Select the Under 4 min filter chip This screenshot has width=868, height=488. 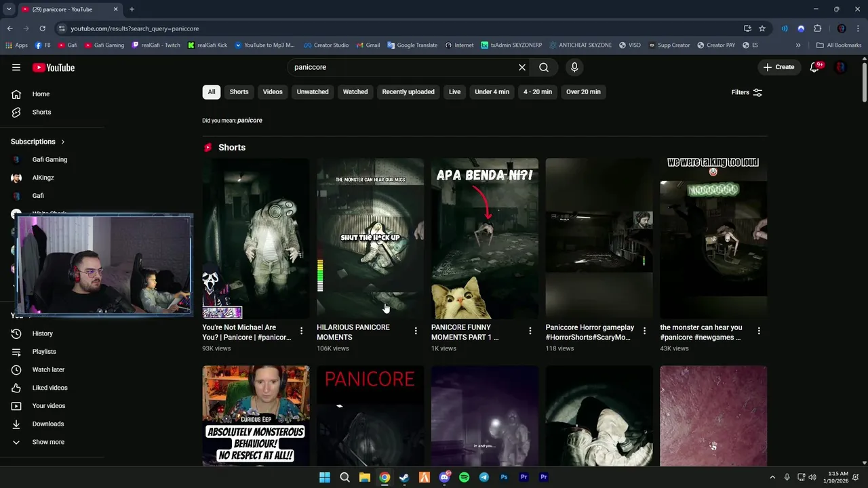tap(492, 92)
